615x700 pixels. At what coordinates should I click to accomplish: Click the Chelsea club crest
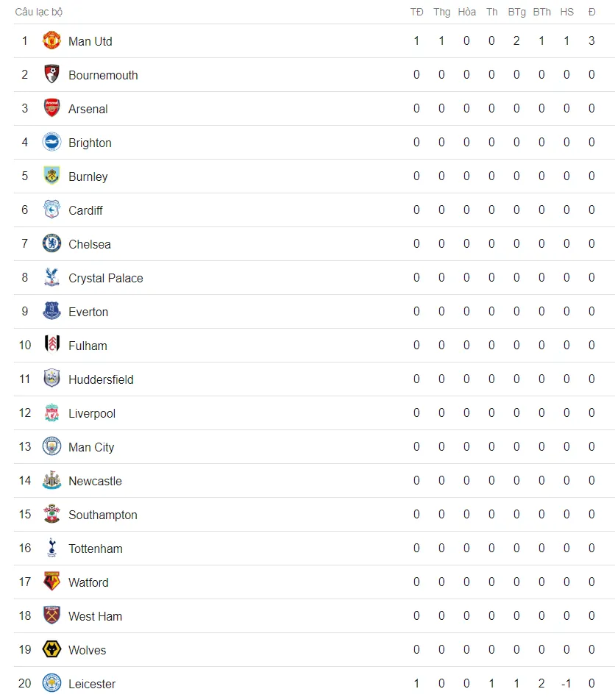tap(51, 243)
